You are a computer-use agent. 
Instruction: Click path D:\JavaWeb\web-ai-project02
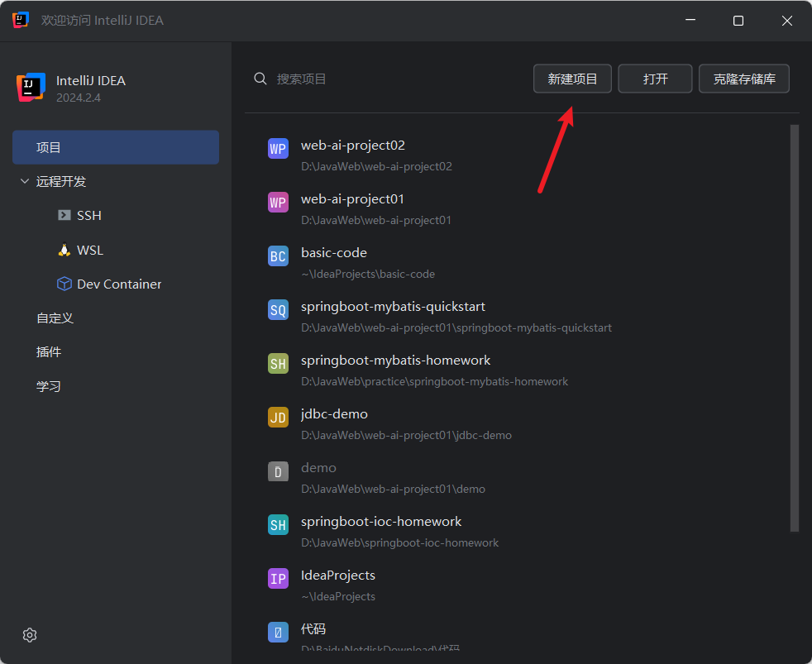[x=376, y=166]
